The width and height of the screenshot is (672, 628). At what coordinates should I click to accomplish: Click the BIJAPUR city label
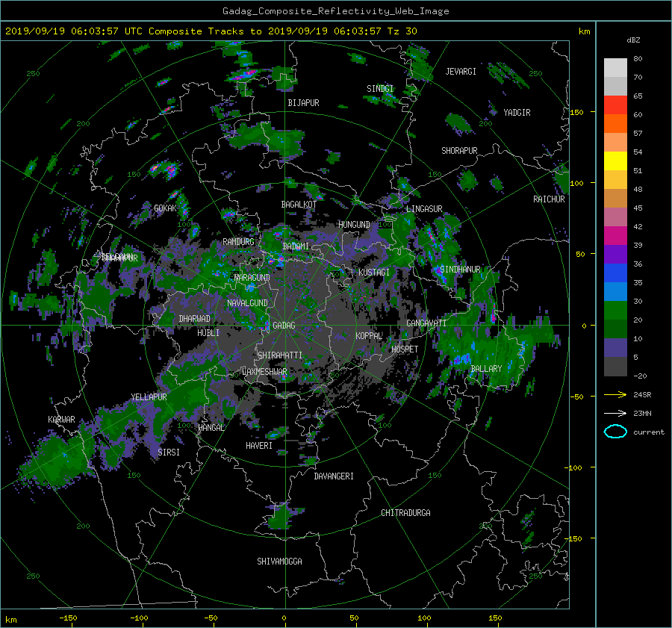(303, 103)
